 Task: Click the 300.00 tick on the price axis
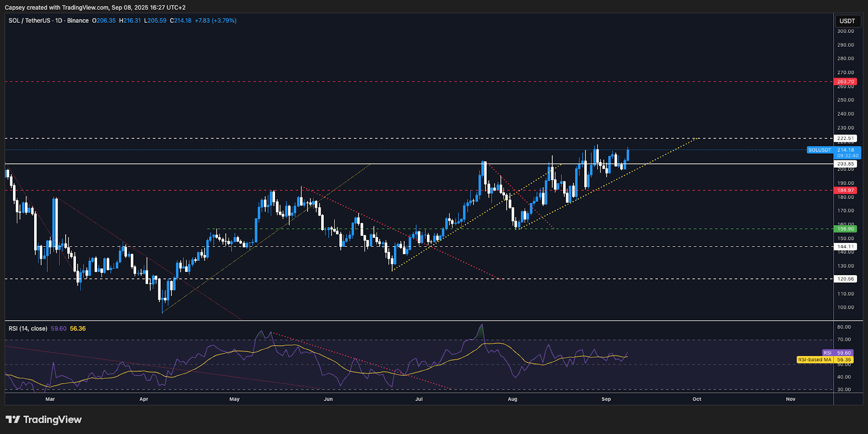845,31
